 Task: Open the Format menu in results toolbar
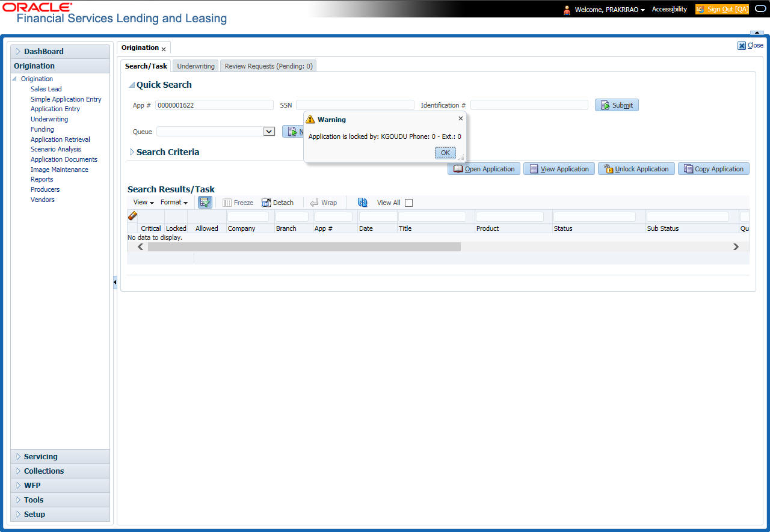(x=174, y=203)
